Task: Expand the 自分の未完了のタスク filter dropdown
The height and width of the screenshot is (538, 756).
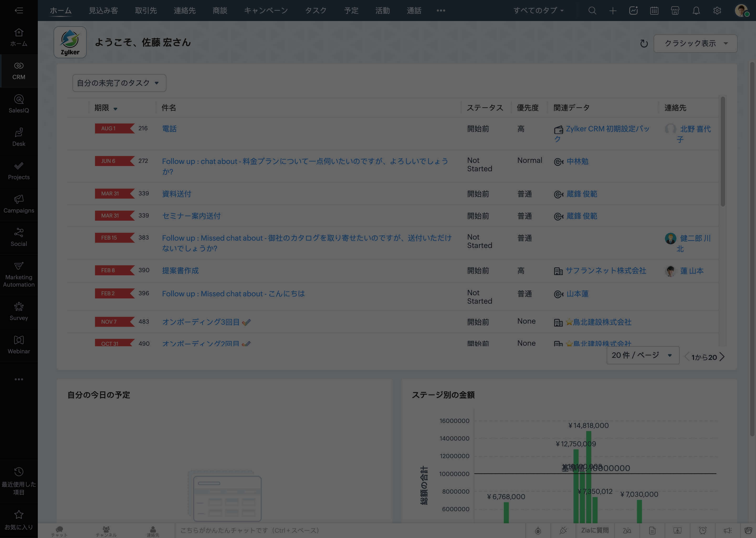Action: [x=119, y=83]
